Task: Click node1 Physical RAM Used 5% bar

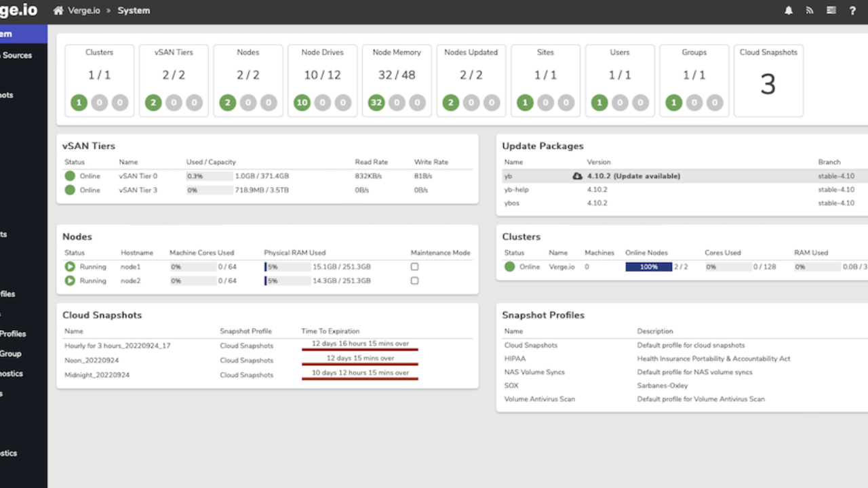Action: click(x=288, y=267)
